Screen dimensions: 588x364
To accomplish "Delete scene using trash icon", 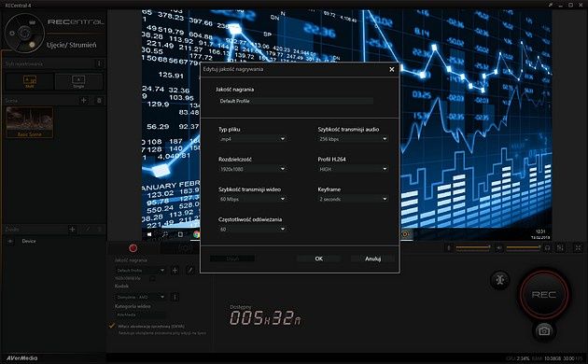I will pyautogui.click(x=99, y=101).
